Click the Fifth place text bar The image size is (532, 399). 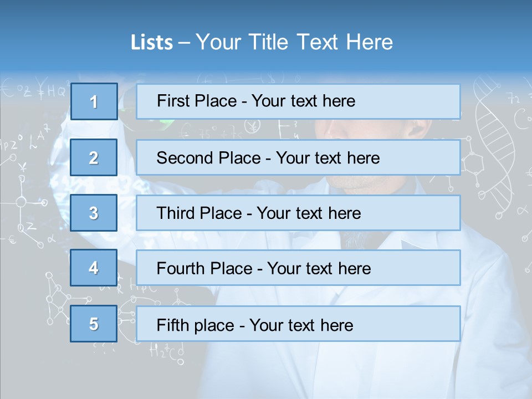coord(298,324)
